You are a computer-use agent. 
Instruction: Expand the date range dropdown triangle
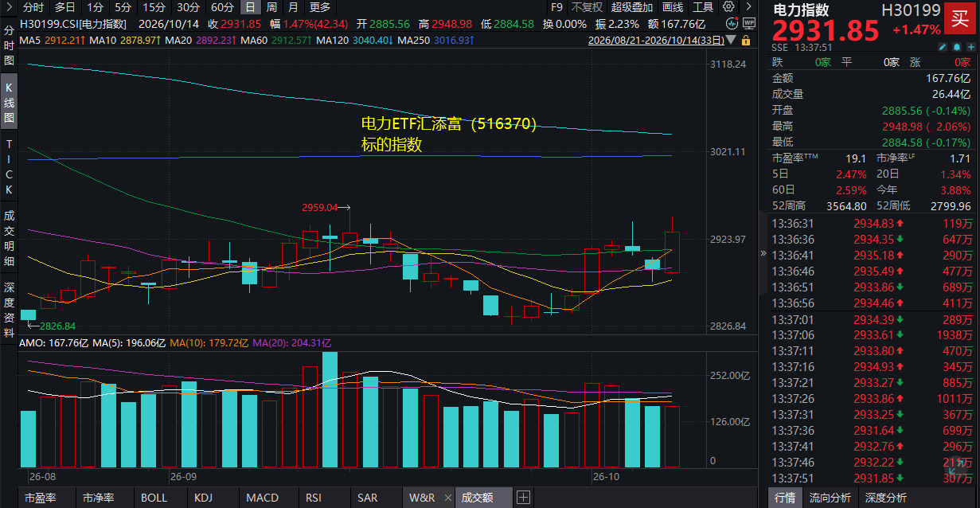(731, 40)
